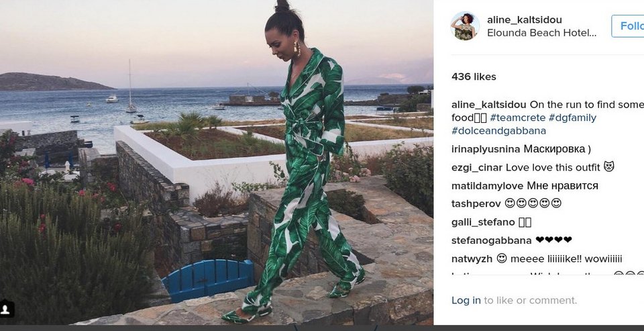The image size is (644, 331).
Task: View the 436 likes count
Action: (x=474, y=77)
